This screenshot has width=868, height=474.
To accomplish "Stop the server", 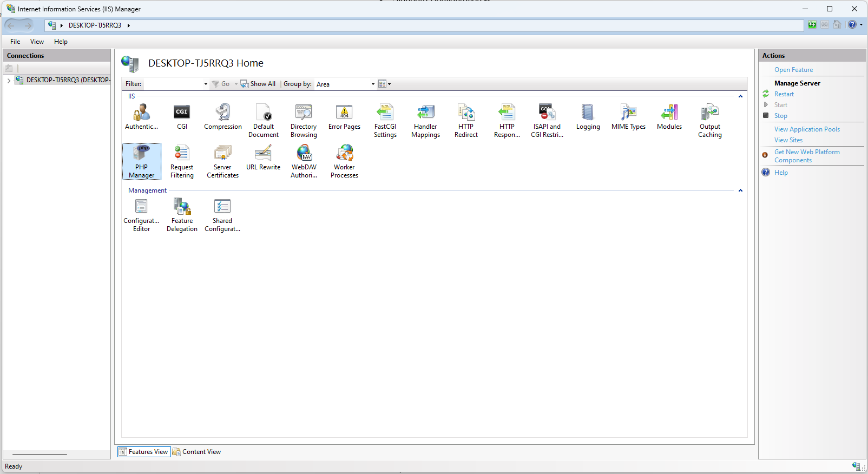I will tap(780, 116).
